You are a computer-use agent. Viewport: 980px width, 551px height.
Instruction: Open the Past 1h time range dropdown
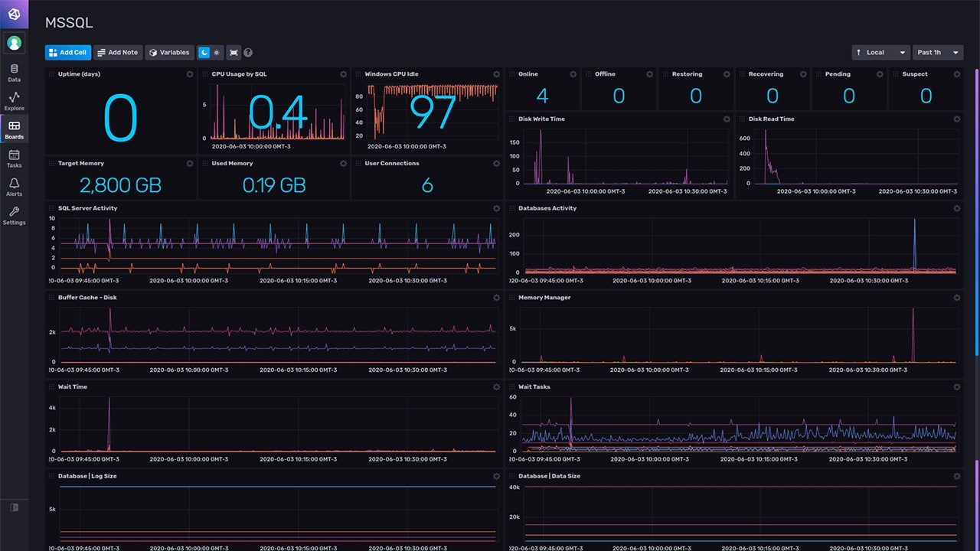tap(938, 53)
